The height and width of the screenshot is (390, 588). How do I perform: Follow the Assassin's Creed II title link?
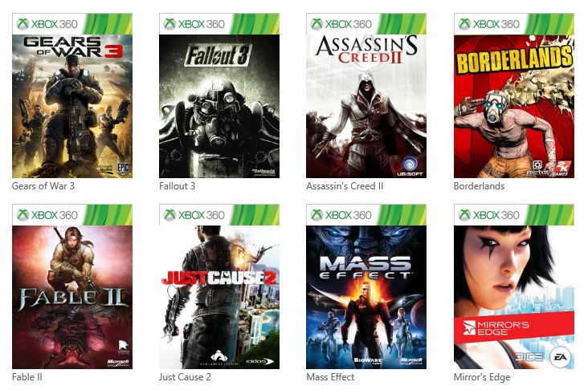point(345,186)
